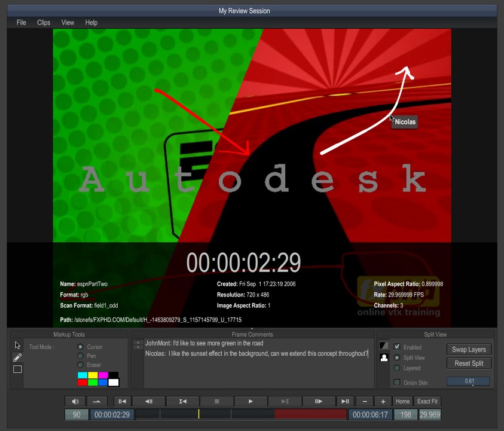Image resolution: width=504 pixels, height=431 pixels.
Task: Step back one frame
Action: click(149, 401)
